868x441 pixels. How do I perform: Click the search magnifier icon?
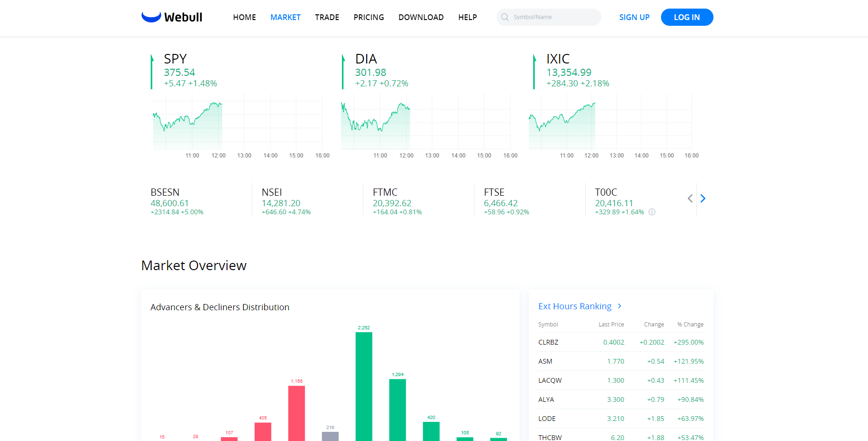505,17
